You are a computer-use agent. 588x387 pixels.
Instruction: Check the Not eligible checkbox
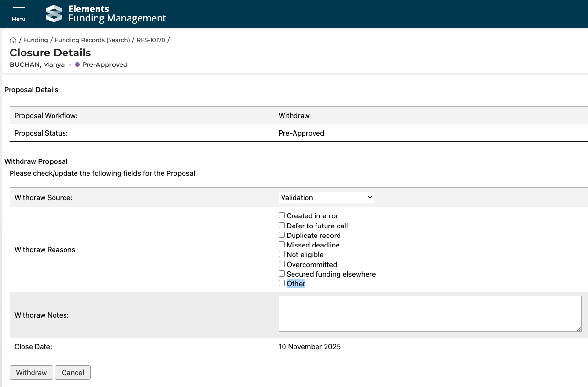tap(282, 254)
